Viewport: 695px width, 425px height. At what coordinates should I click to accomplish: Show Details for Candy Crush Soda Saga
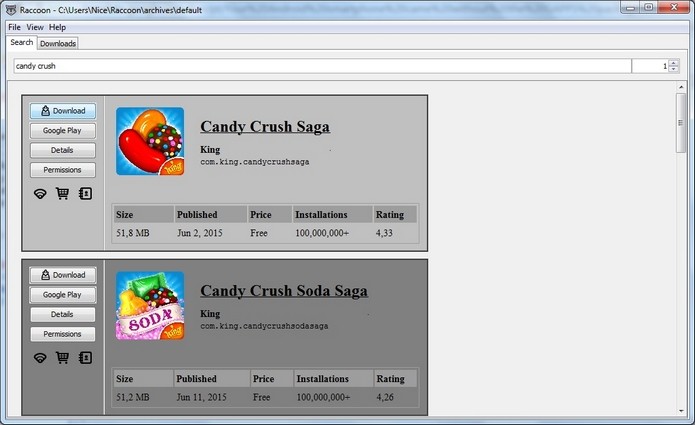62,314
